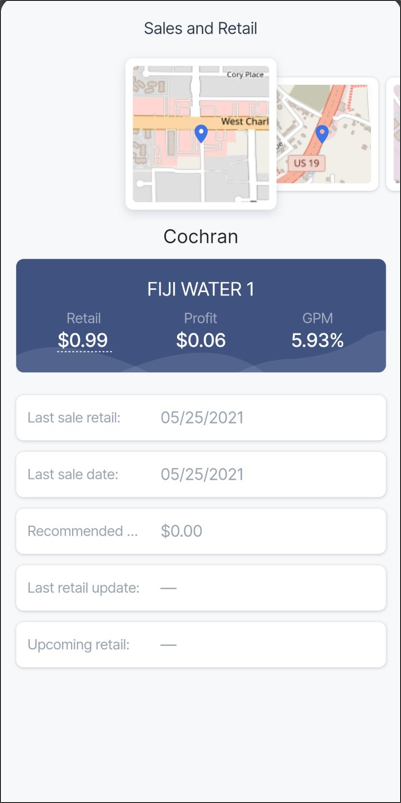Click the blue pin on US 19 map
This screenshot has width=401, height=803.
pyautogui.click(x=322, y=134)
